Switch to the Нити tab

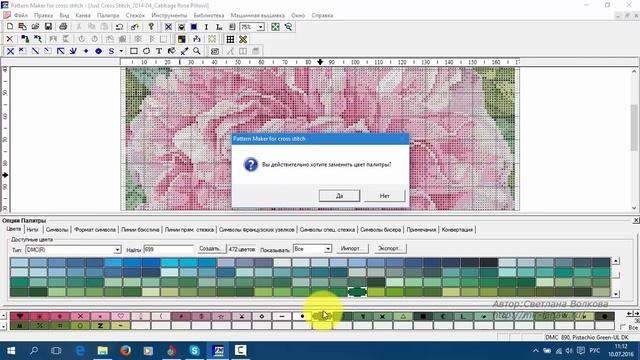[x=32, y=230]
